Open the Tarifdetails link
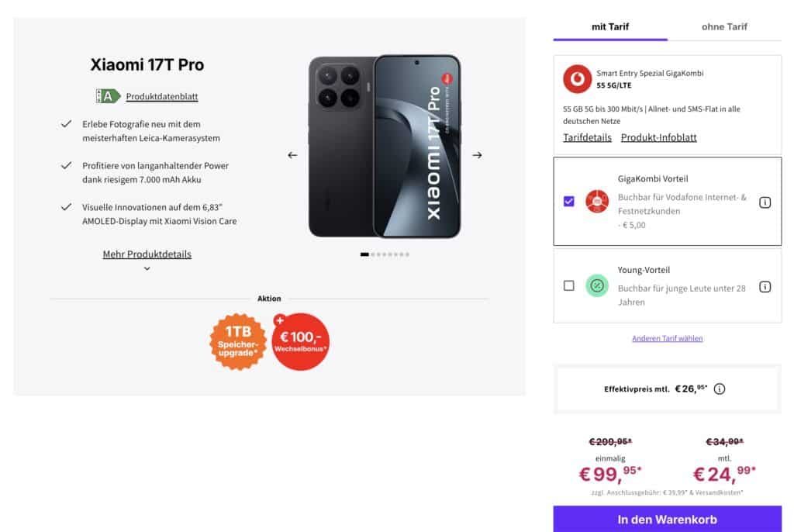Image resolution: width=794 pixels, height=532 pixels. tap(587, 138)
